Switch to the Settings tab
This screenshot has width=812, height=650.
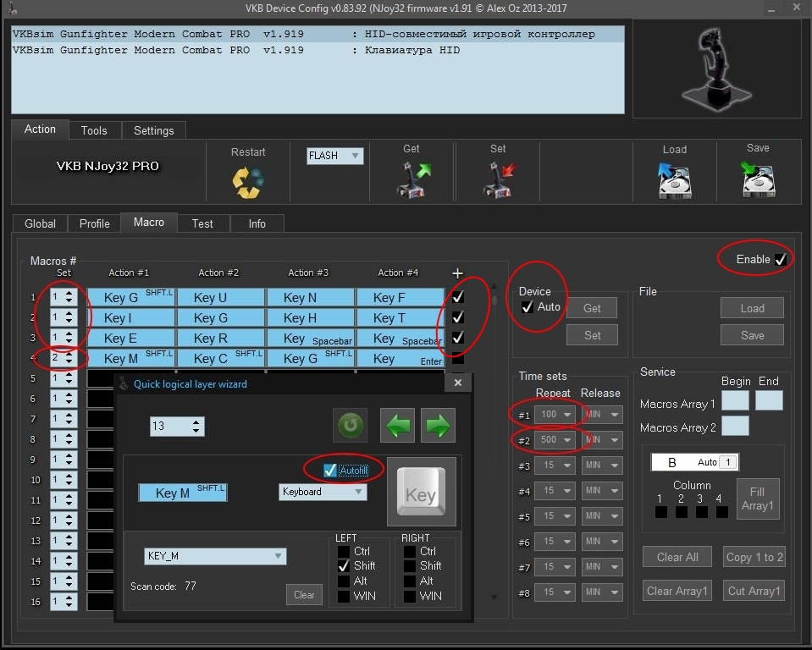(154, 131)
